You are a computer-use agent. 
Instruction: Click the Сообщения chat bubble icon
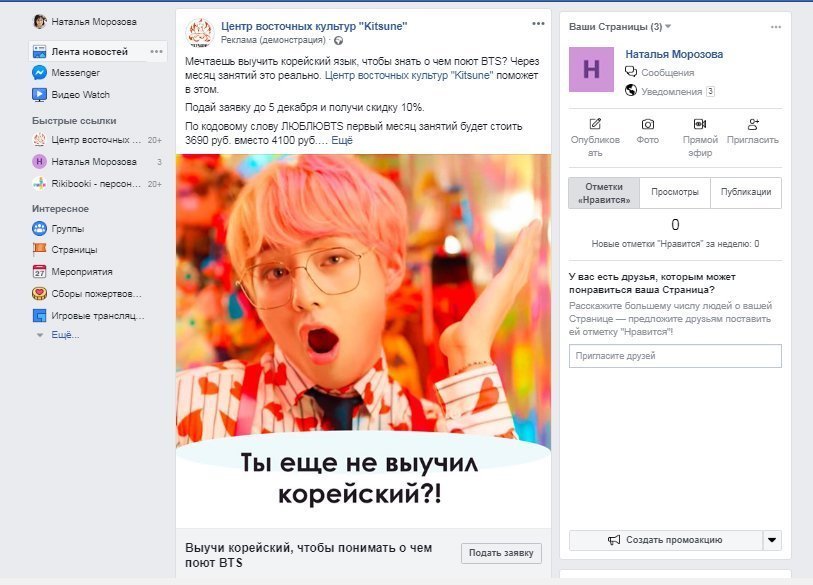(631, 72)
